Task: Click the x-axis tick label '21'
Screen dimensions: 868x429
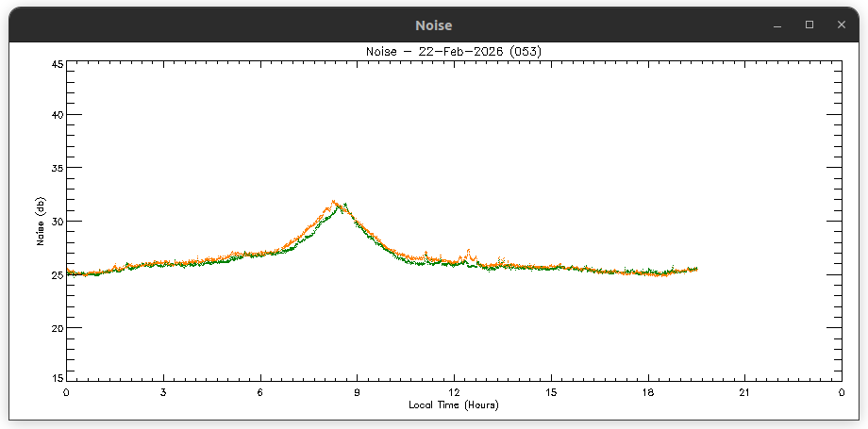Action: (x=744, y=391)
